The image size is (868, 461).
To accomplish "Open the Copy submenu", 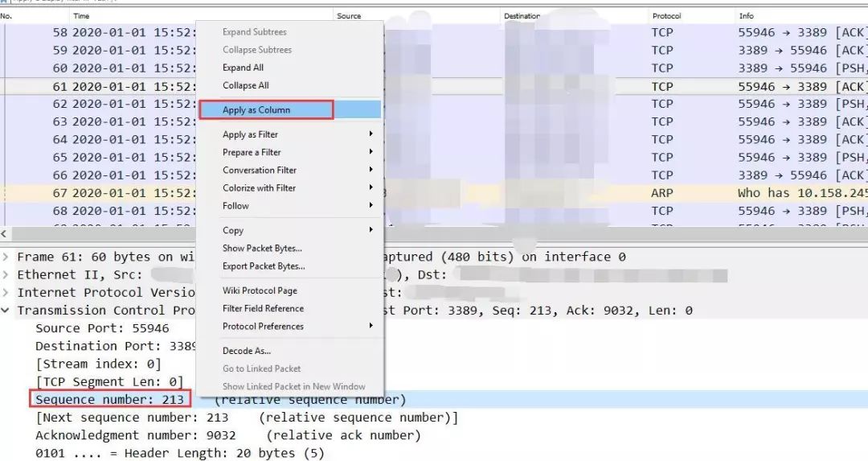I will point(290,230).
